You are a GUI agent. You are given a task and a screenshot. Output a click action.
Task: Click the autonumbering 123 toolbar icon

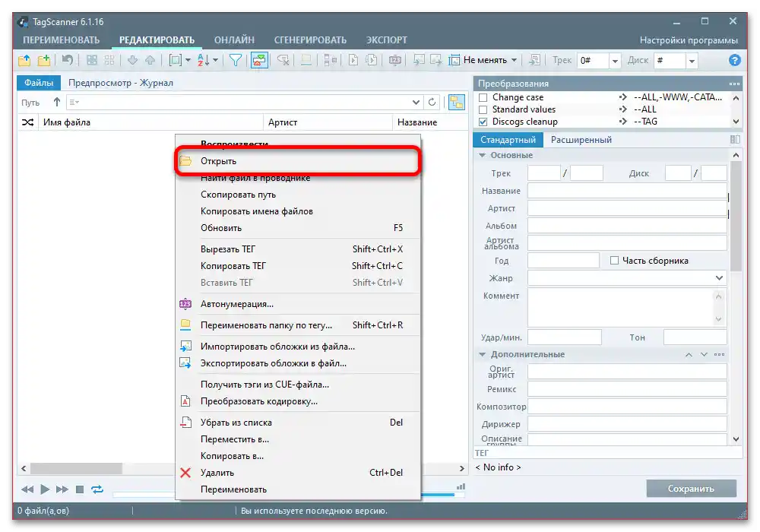point(395,60)
